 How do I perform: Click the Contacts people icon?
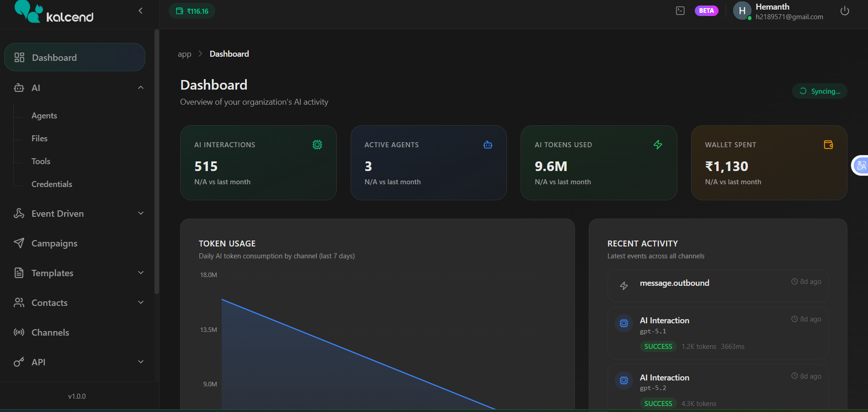tap(19, 302)
